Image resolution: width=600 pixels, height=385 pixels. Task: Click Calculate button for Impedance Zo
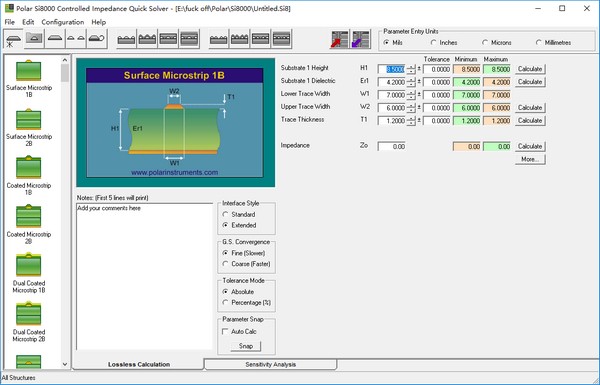[530, 146]
